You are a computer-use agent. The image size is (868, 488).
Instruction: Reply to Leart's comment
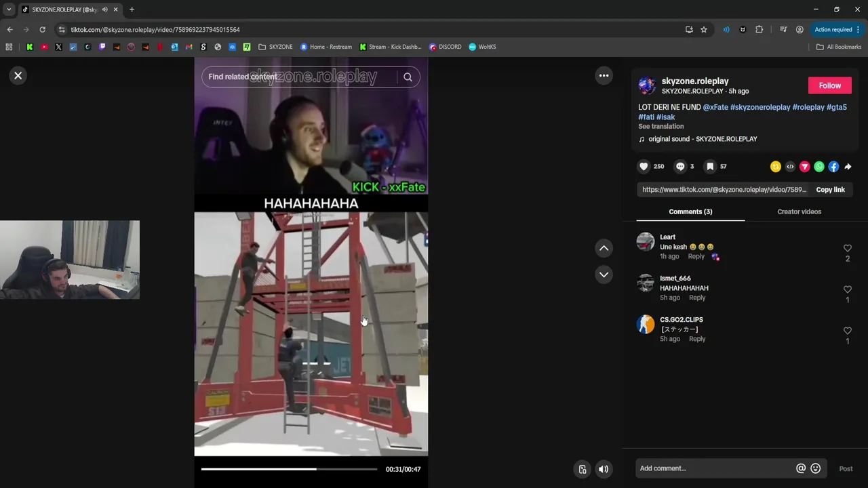click(x=696, y=256)
